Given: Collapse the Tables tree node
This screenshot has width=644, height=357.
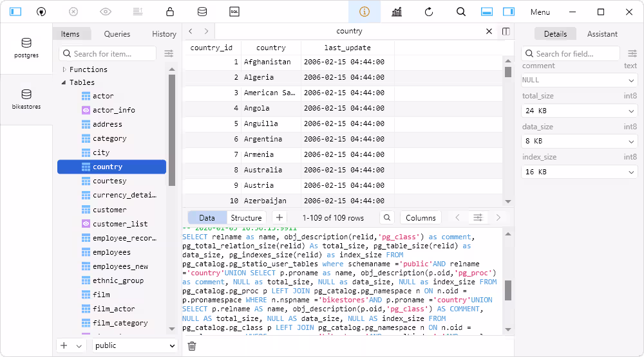Looking at the screenshot, I should (64, 82).
